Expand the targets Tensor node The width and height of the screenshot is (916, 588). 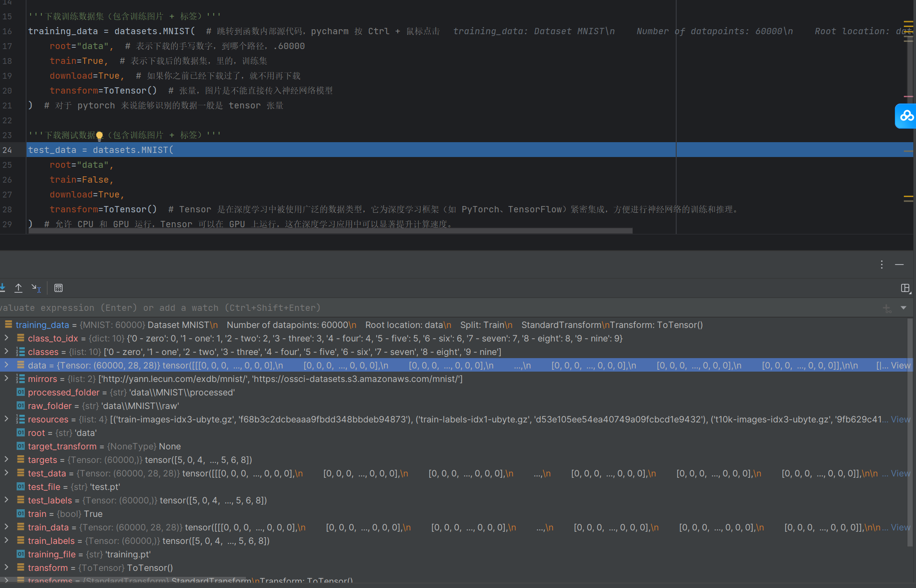(6, 459)
